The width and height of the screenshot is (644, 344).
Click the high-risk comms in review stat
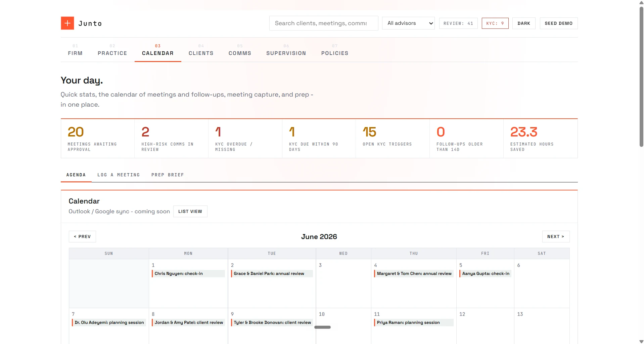[171, 138]
